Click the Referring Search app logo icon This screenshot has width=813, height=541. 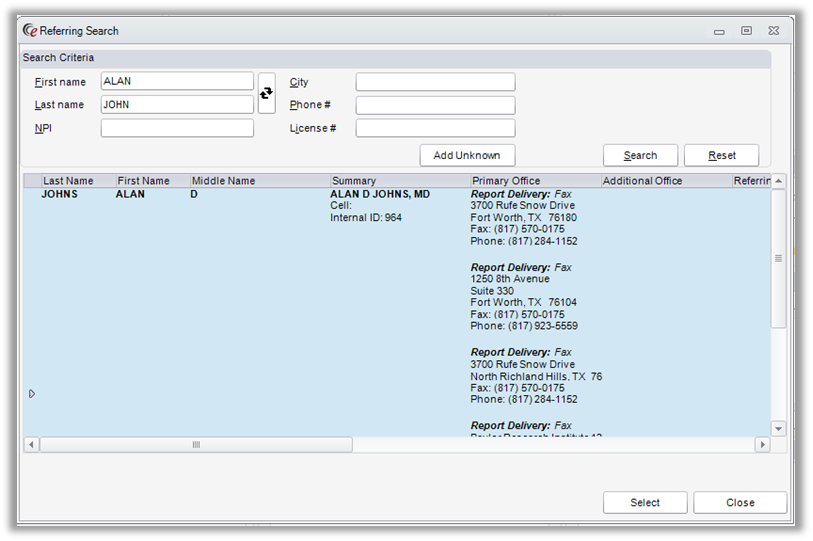30,31
